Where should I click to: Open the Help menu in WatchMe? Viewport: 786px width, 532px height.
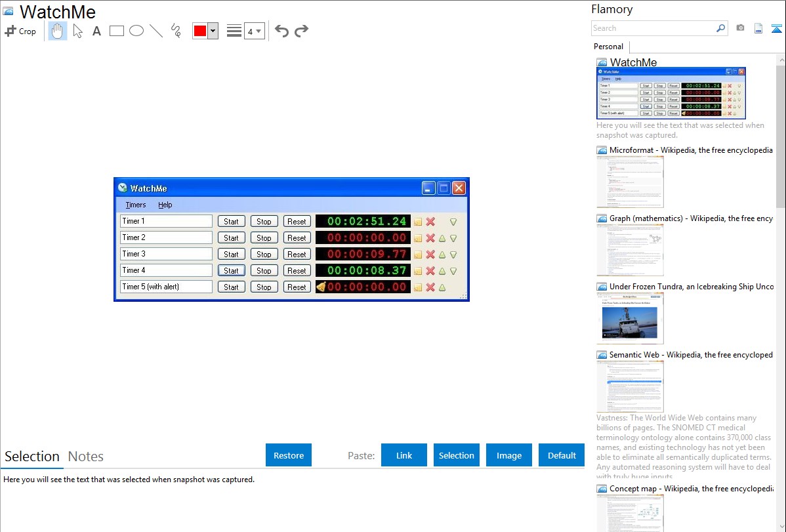tap(165, 205)
